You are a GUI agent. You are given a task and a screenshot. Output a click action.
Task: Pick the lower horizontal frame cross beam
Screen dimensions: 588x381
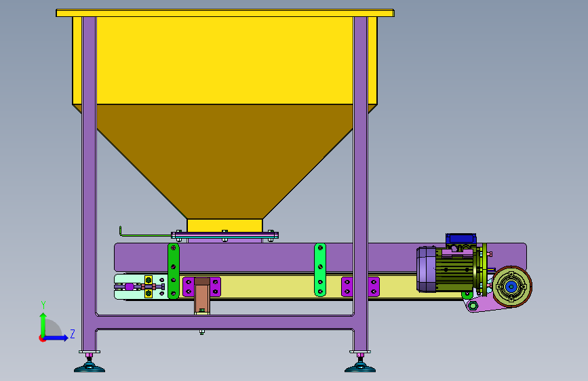(224, 323)
